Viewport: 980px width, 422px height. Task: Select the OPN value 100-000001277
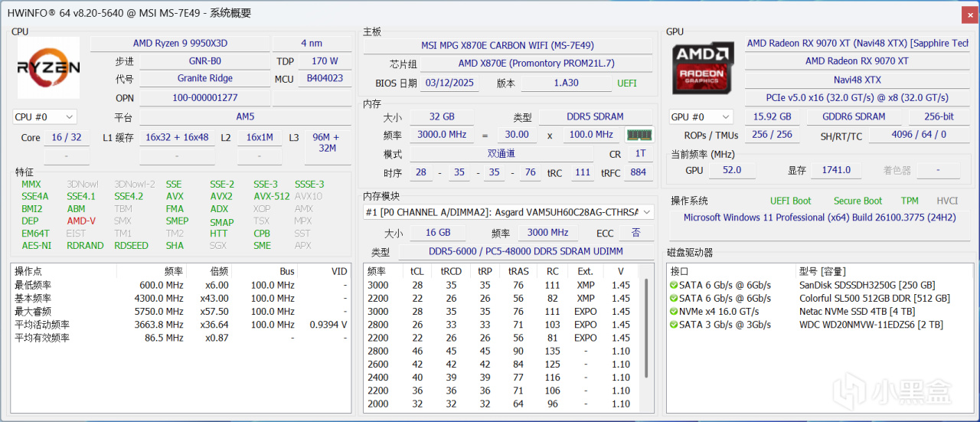click(204, 98)
